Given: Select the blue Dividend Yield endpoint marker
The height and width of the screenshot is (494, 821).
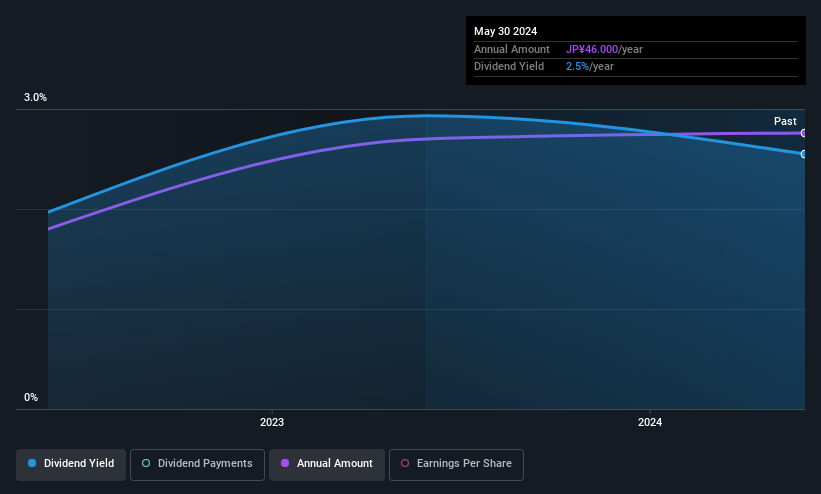Looking at the screenshot, I should click(x=803, y=154).
